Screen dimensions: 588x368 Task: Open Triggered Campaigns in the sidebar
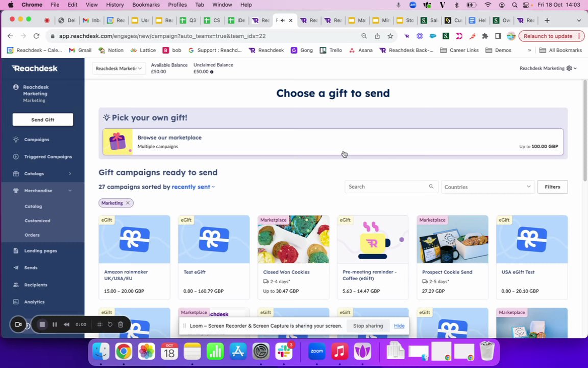(47, 156)
